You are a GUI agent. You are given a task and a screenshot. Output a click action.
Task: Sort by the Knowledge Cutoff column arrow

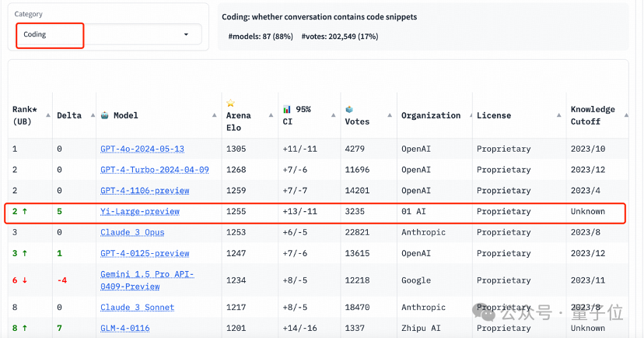coord(626,115)
